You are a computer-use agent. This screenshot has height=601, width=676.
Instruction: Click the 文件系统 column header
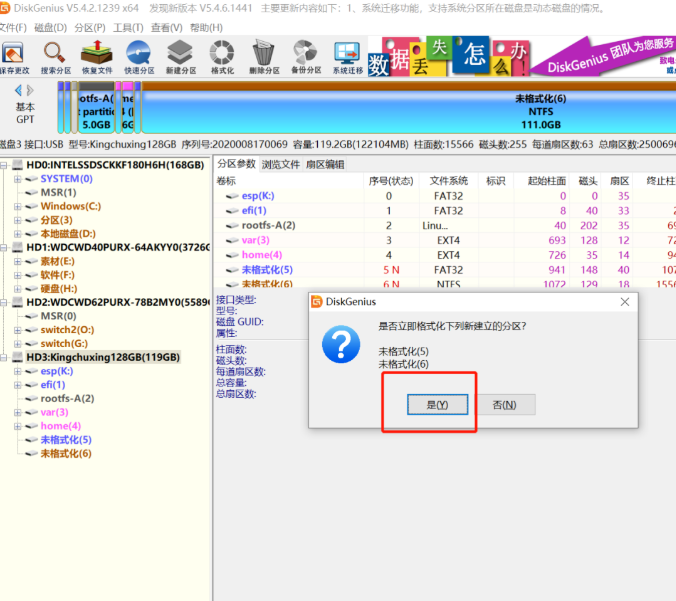coord(448,181)
